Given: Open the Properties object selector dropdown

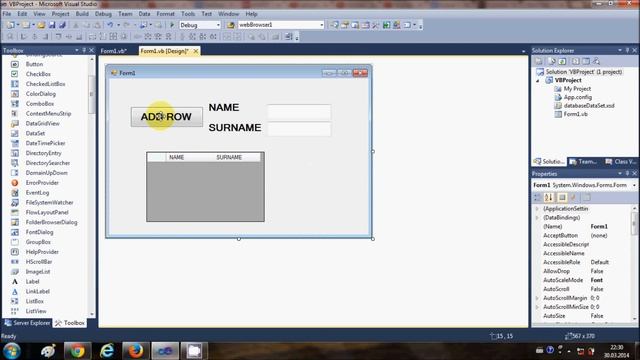Looking at the screenshot, I should pos(634,185).
